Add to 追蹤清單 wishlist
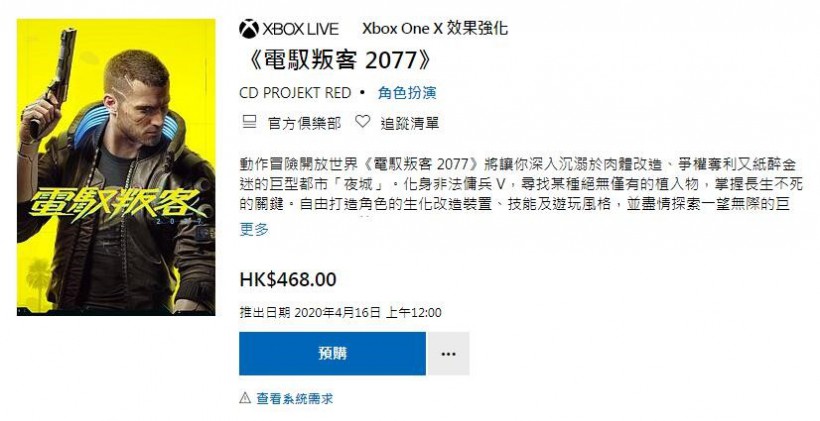Image resolution: width=820 pixels, height=421 pixels. [x=409, y=123]
